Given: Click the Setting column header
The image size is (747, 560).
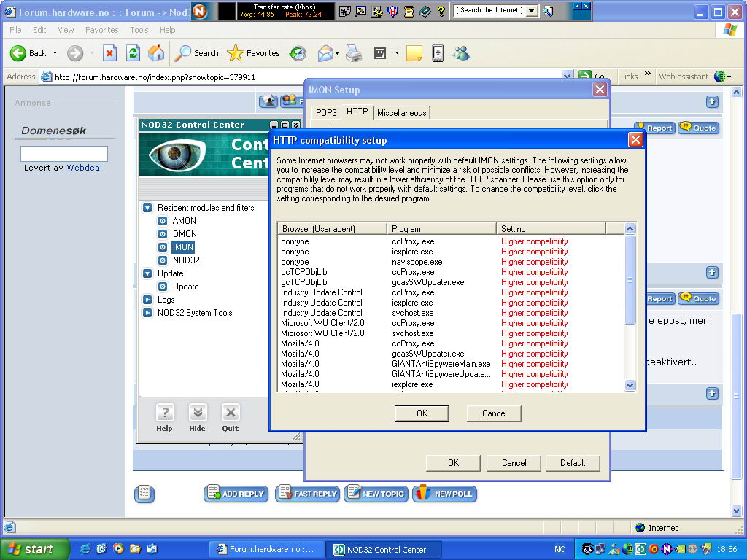Looking at the screenshot, I should (551, 228).
